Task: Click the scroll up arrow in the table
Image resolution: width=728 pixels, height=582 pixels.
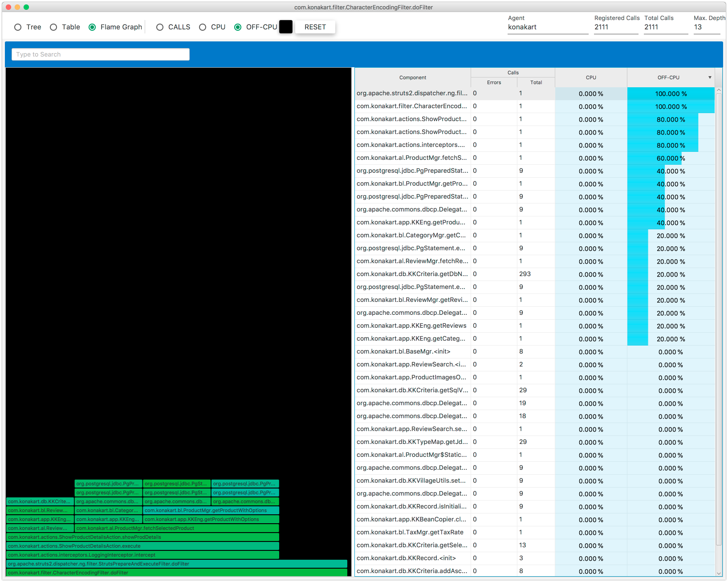Action: pos(719,90)
